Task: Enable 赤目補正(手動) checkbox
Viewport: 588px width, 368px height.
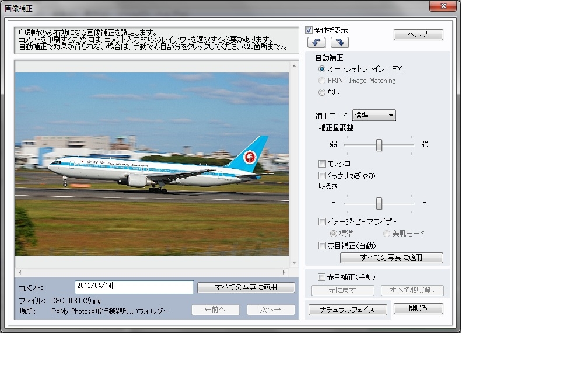Action: point(321,277)
